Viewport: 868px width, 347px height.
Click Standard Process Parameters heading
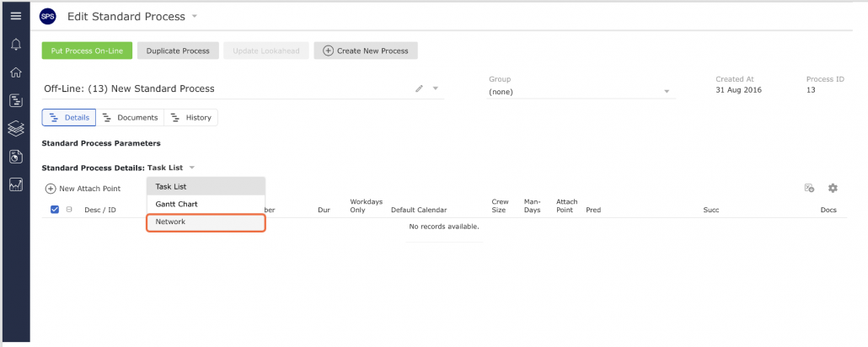point(101,143)
